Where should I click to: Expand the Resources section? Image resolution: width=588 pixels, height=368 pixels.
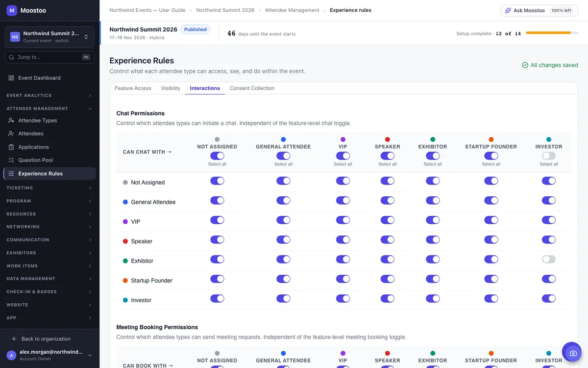point(49,214)
